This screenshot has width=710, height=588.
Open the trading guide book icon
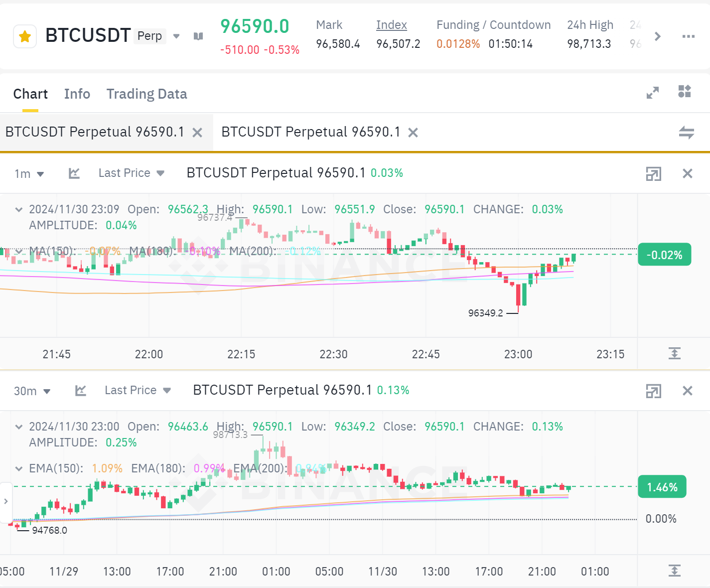pos(198,36)
